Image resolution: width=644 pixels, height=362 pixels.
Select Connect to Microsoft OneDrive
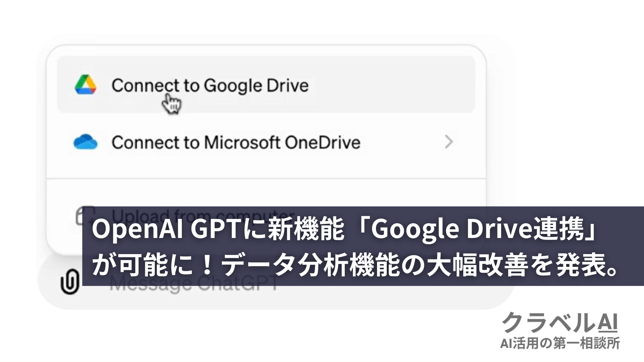click(265, 142)
